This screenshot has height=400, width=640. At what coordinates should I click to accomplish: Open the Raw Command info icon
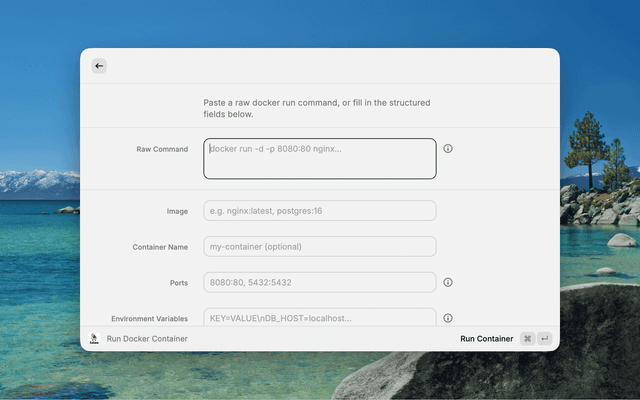tap(448, 148)
